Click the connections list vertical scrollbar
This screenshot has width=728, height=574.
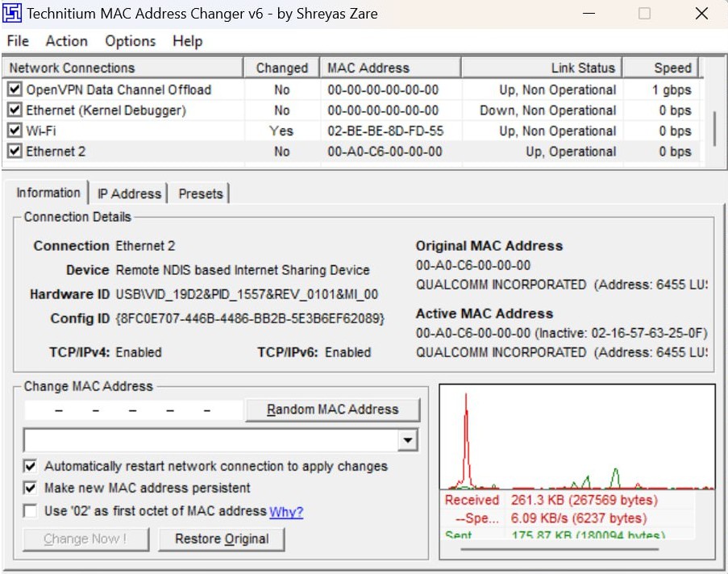[714, 129]
